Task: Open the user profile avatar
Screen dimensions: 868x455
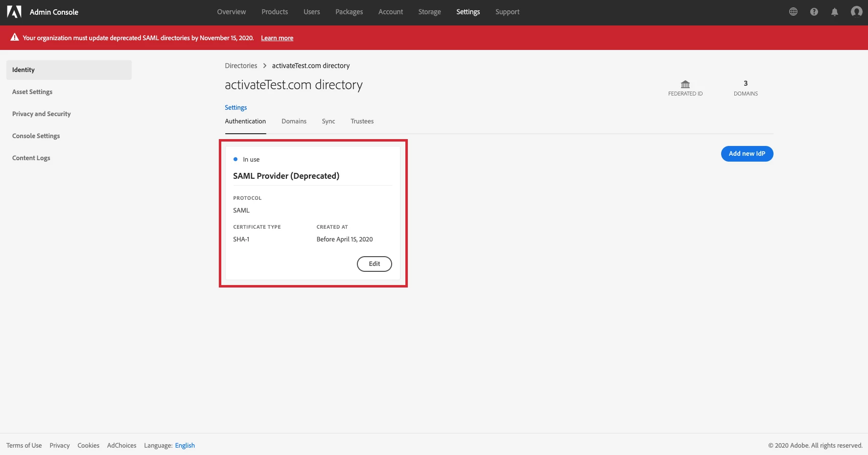Action: pyautogui.click(x=856, y=12)
